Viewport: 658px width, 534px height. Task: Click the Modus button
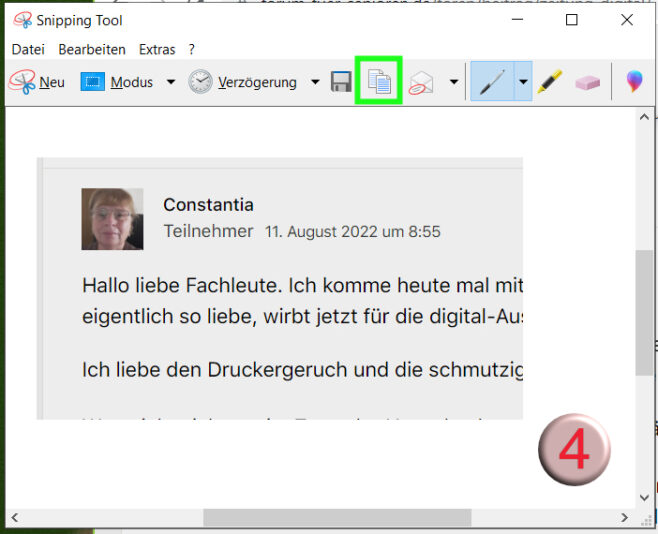pyautogui.click(x=118, y=83)
